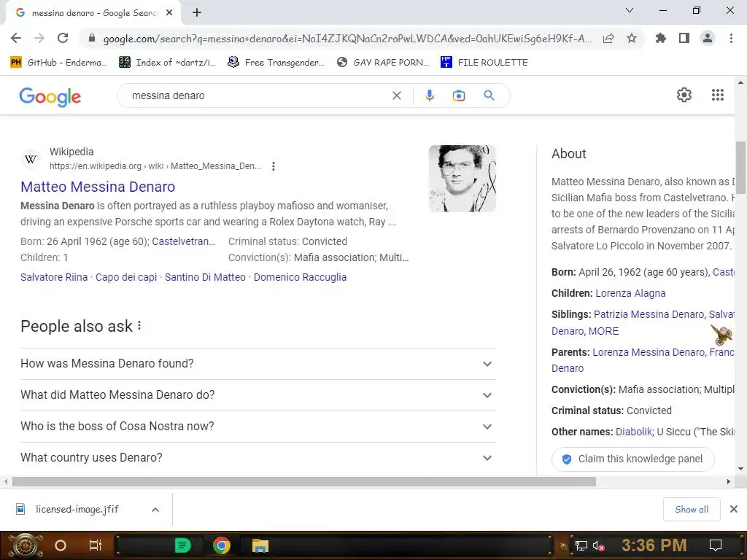This screenshot has height=560, width=747.
Task: Open Matteo Messina Denaro Wikipedia result
Action: [x=98, y=187]
